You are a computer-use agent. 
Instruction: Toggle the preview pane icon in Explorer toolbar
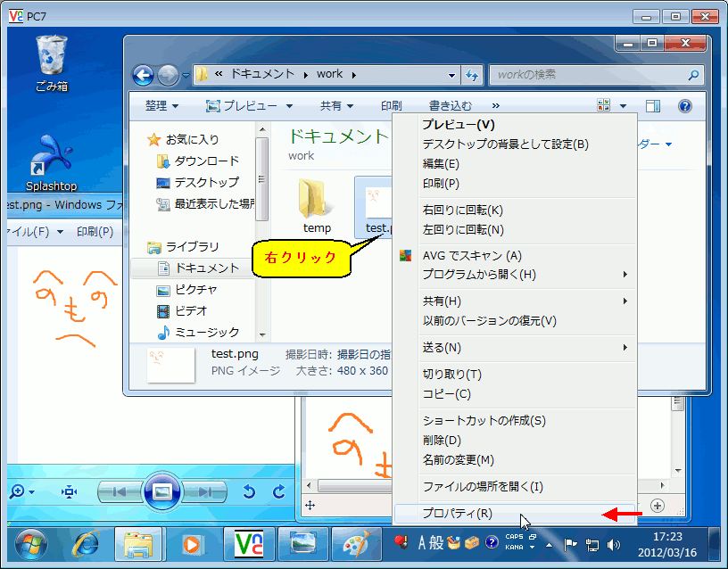click(652, 106)
